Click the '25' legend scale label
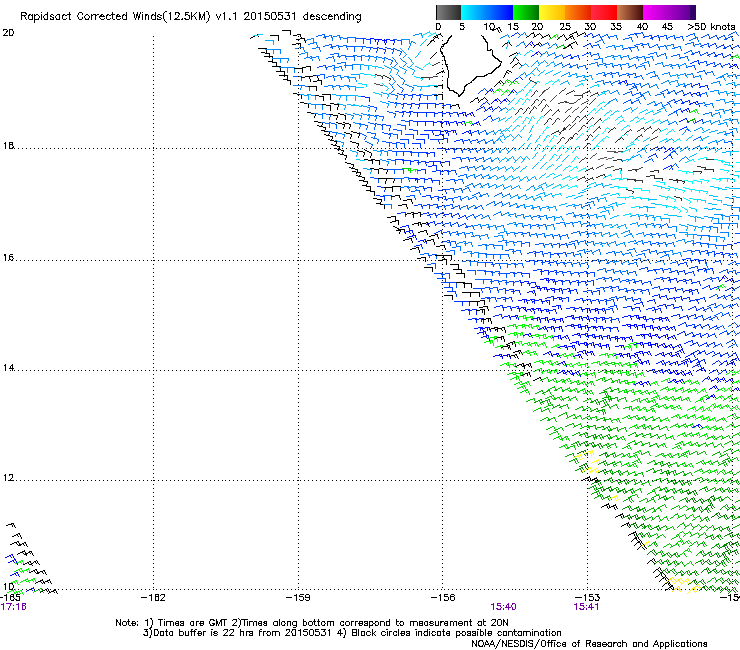The width and height of the screenshot is (740, 650). pos(565,27)
